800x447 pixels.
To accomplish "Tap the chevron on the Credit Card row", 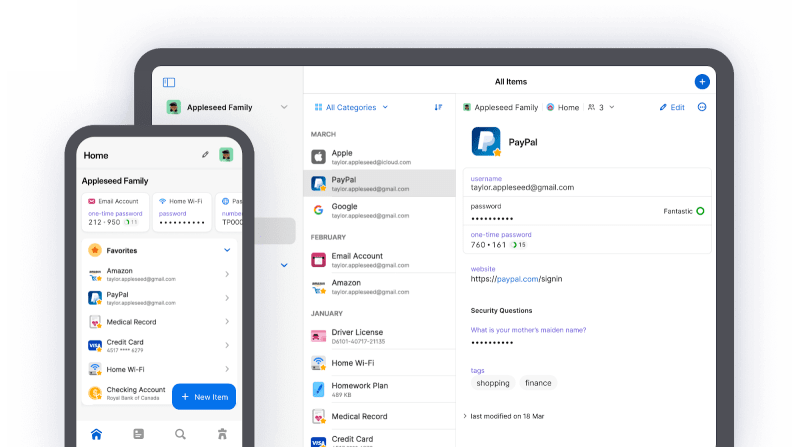I will [227, 345].
